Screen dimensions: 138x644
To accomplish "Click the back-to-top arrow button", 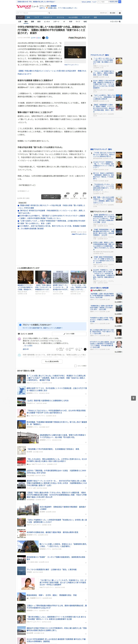I will (x=133, y=398).
